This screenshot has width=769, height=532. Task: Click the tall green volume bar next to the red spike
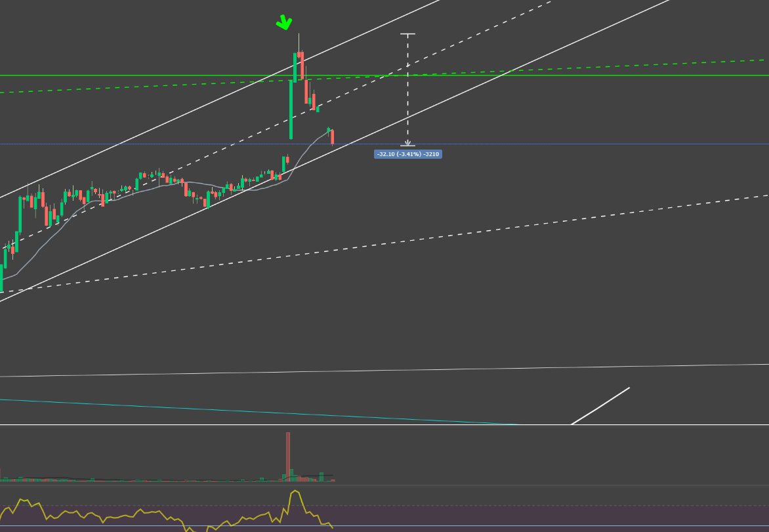click(x=291, y=475)
